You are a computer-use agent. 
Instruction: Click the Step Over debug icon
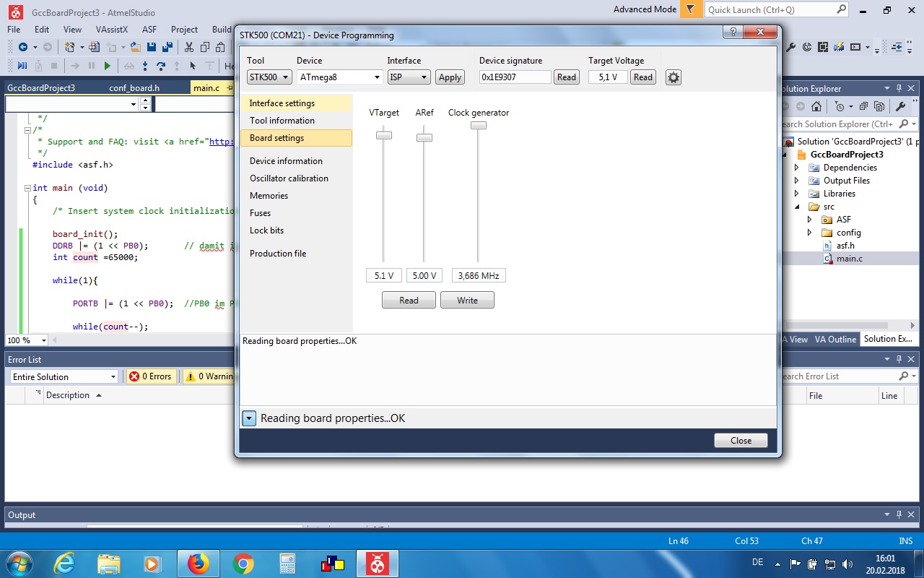[160, 66]
